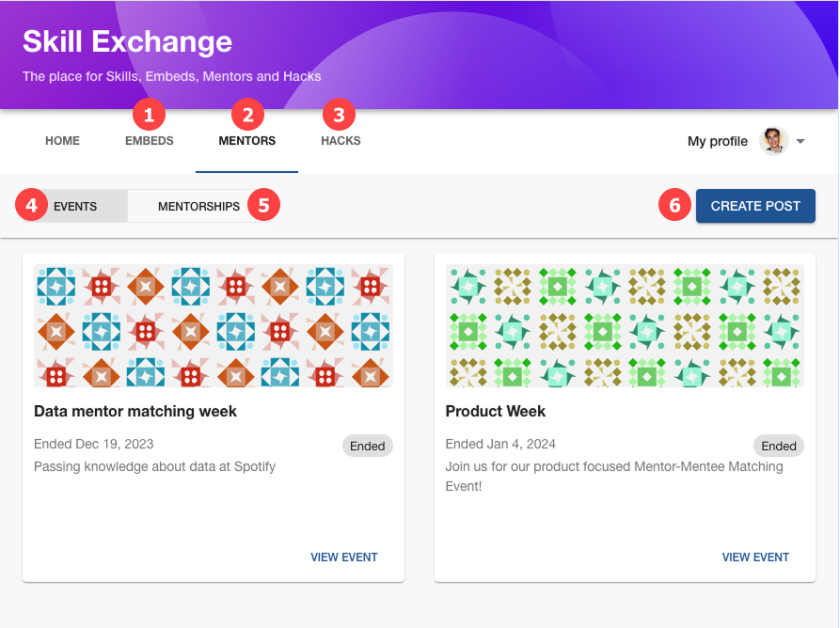Click the red annotation badge number 6
The width and height of the screenshot is (840, 628).
tap(674, 205)
